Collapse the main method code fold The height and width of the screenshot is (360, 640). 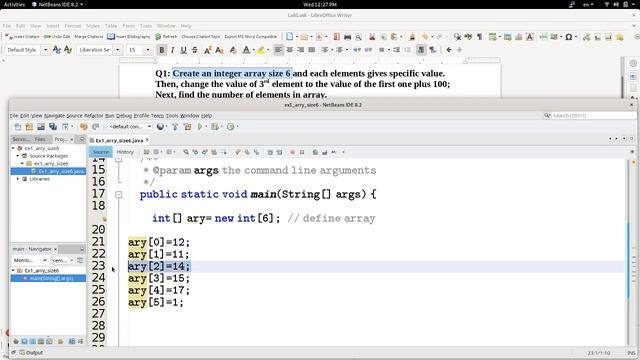tap(118, 195)
